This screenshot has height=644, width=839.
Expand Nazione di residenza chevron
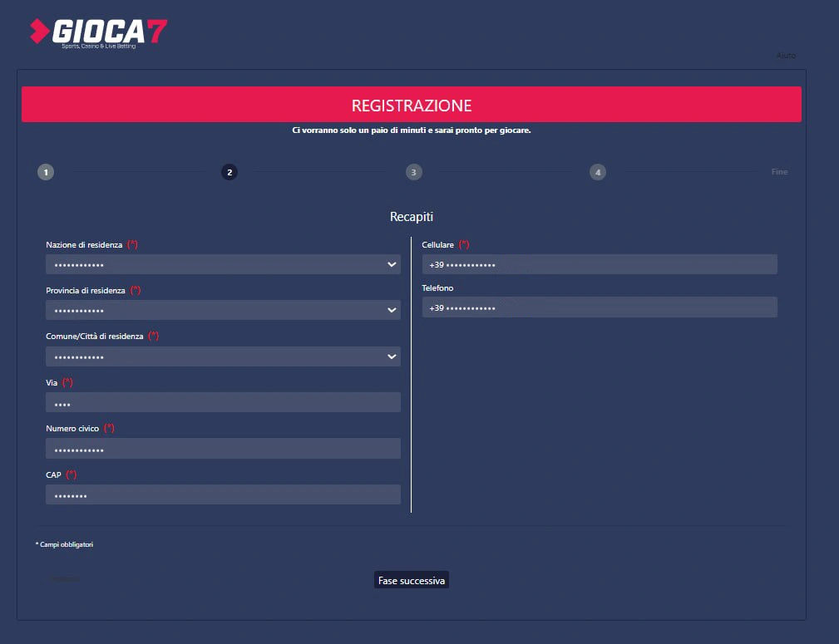[x=392, y=264]
